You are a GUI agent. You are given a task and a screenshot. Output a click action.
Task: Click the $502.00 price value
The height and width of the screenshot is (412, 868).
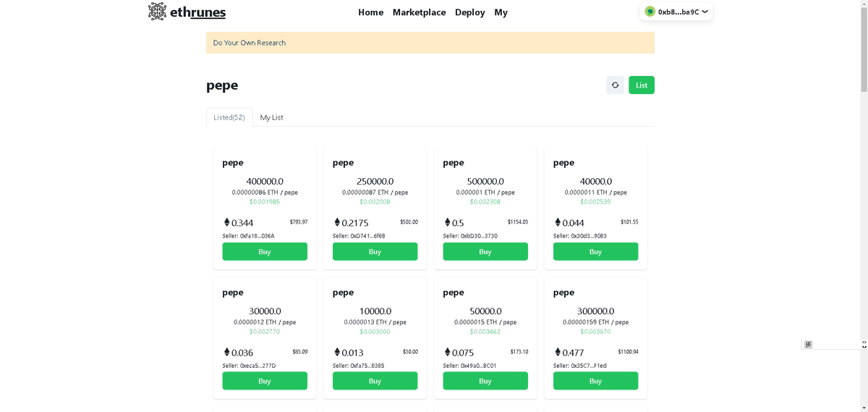[409, 222]
